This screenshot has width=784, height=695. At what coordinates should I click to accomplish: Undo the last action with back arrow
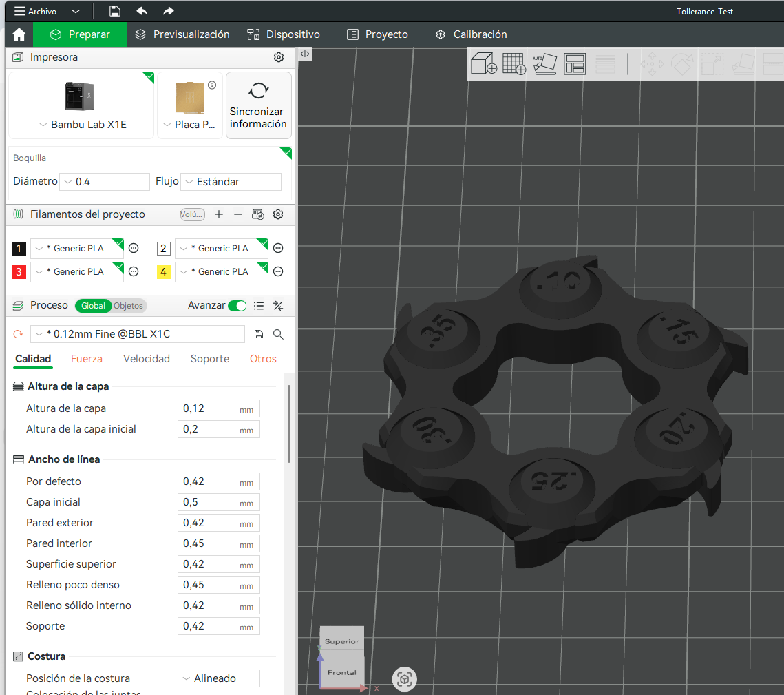[x=142, y=11]
